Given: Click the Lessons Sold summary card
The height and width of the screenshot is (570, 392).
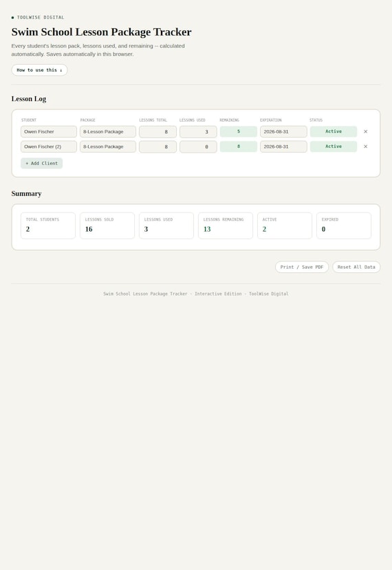Looking at the screenshot, I should (107, 226).
